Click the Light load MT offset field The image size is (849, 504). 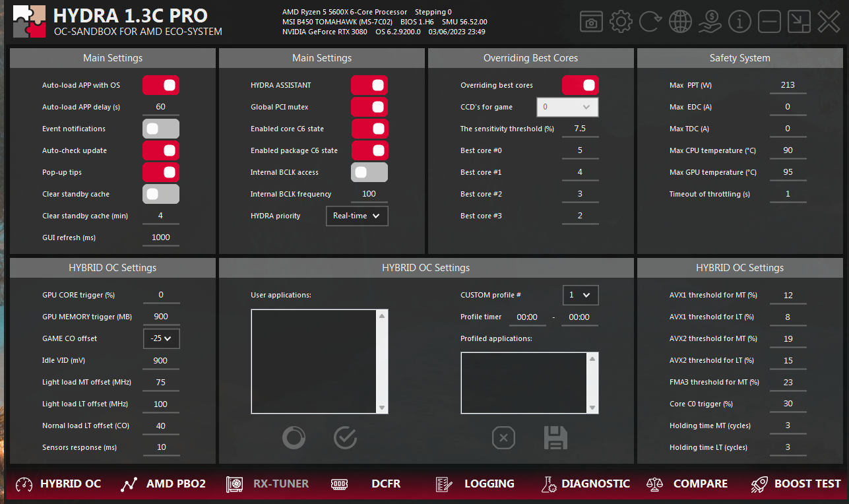[161, 383]
